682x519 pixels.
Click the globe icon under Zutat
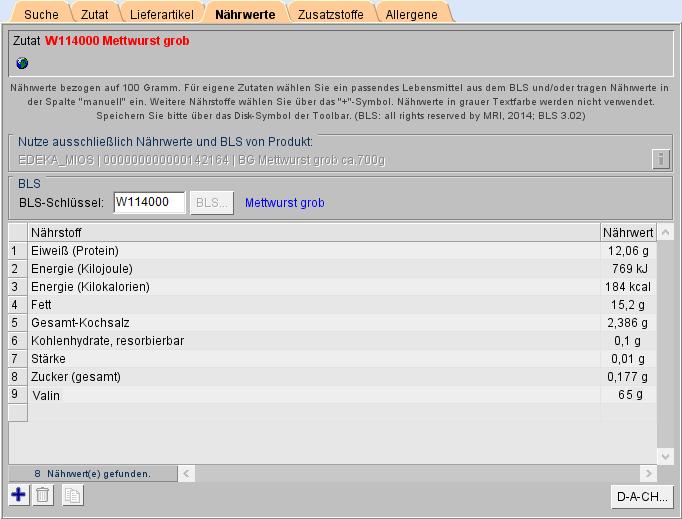coord(22,63)
